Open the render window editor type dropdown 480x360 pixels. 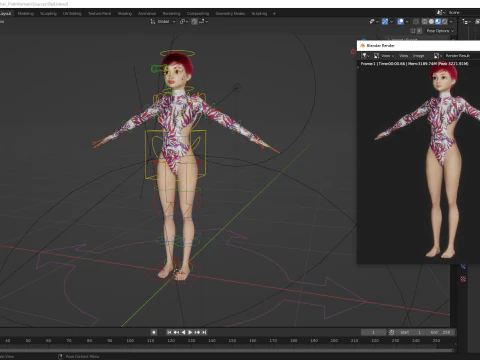(x=366, y=56)
